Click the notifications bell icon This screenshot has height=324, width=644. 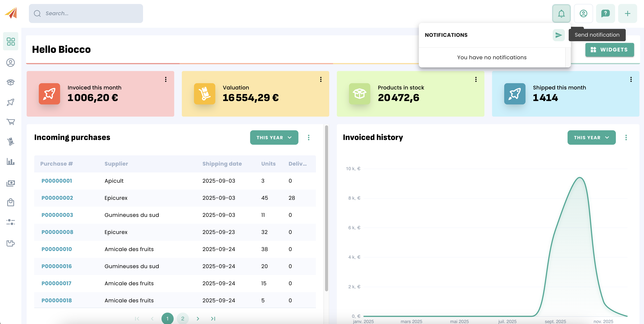561,13
